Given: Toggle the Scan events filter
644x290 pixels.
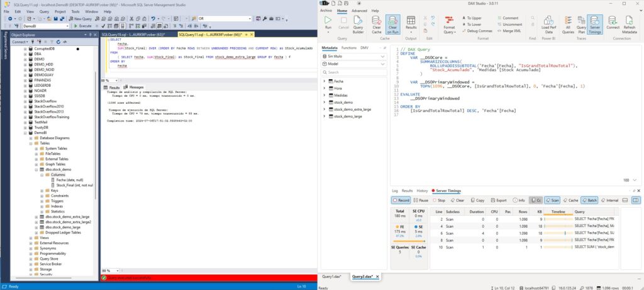Looking at the screenshot, I should click(x=552, y=201).
